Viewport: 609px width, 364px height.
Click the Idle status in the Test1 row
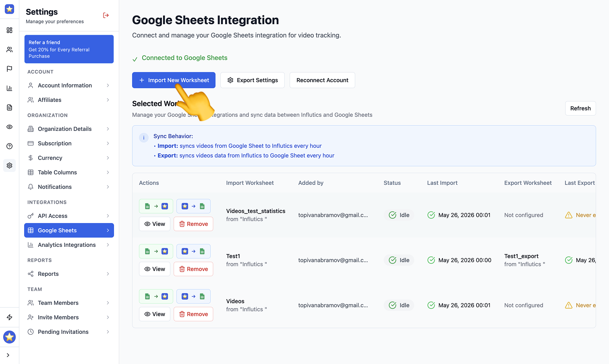point(399,260)
